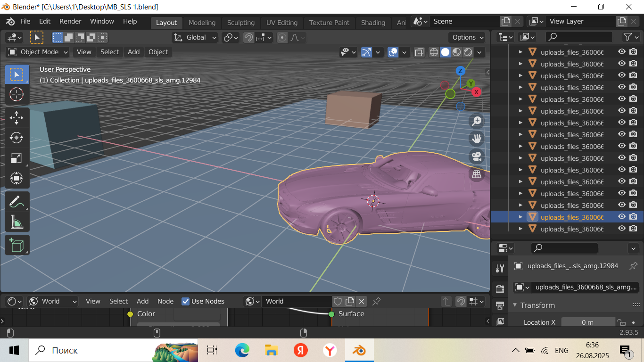Click the Add Cube tool

click(x=17, y=245)
